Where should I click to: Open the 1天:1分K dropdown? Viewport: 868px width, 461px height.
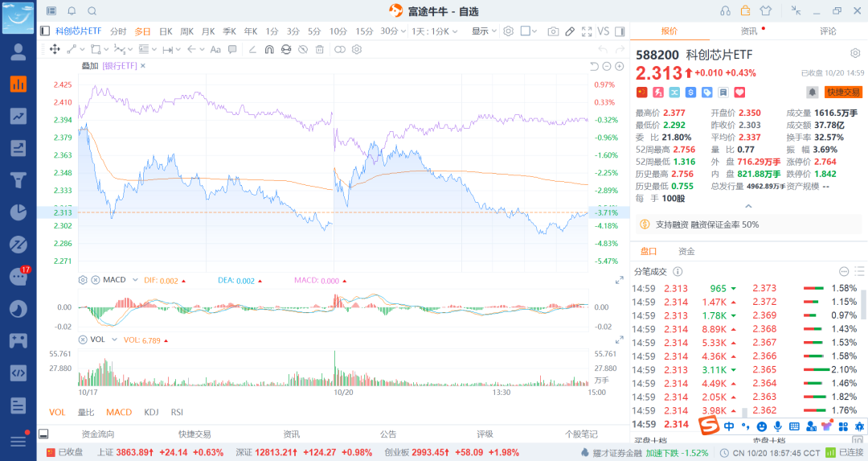tap(435, 31)
